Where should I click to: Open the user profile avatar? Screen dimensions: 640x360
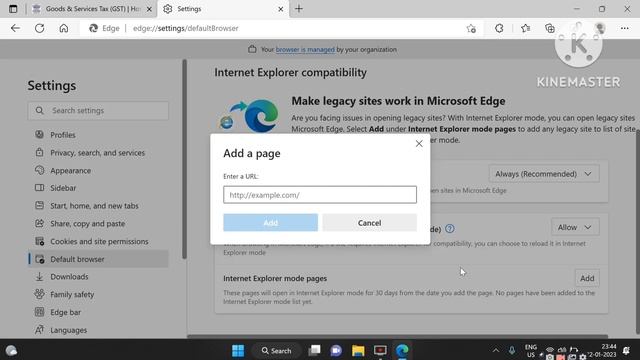click(600, 28)
